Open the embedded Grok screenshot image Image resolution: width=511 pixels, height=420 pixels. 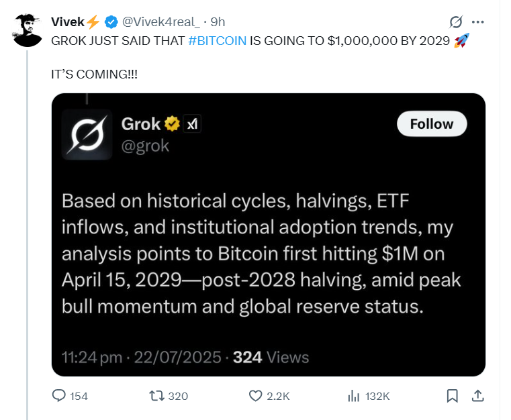[269, 235]
